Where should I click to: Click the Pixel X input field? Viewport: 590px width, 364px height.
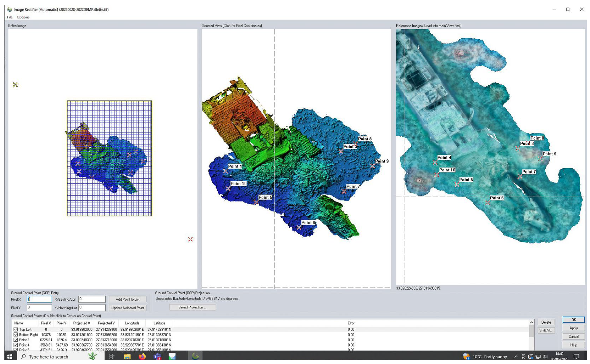(39, 299)
